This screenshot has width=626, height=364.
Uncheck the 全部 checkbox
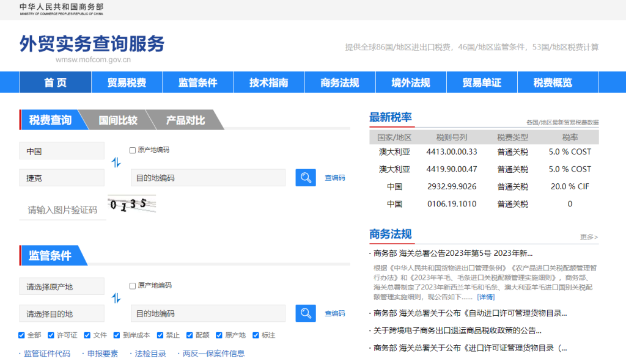point(21,335)
